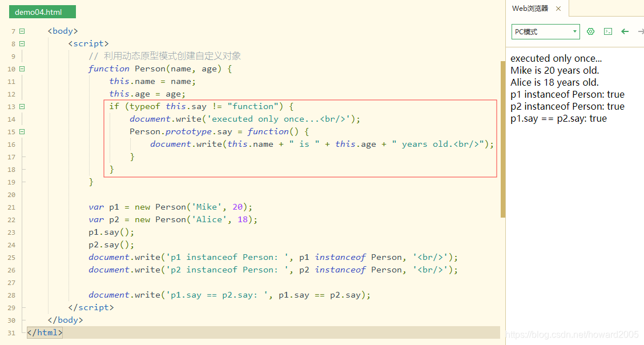Click the closing </script> tag

coord(91,308)
